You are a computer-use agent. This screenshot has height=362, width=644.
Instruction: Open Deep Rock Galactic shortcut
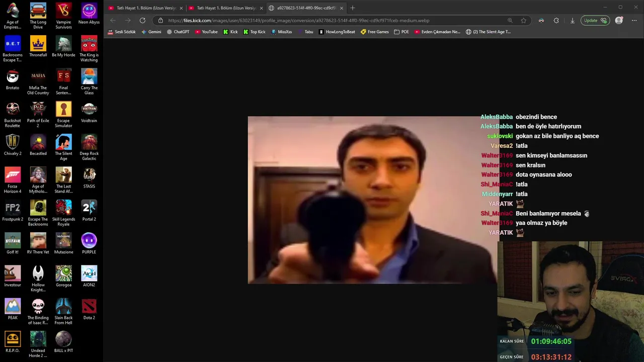[89, 147]
